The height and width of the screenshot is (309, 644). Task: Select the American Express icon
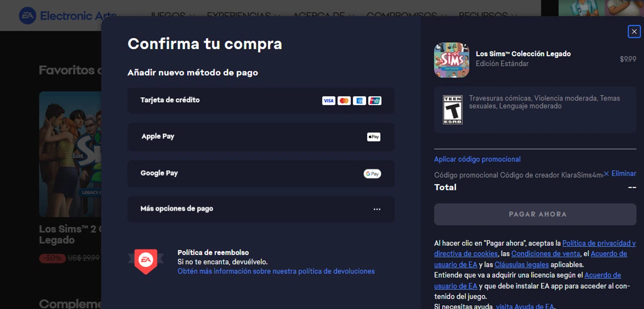click(x=359, y=101)
